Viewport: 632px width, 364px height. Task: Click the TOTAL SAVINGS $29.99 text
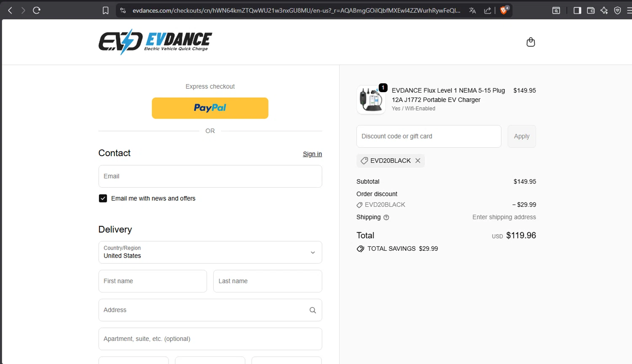[403, 249]
